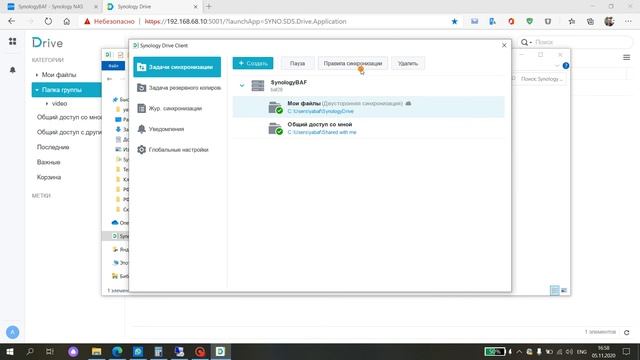Screen dimensions: 640x360
Task: Click the Поиск Synology field in Explorer
Action: pyautogui.click(x=541, y=79)
